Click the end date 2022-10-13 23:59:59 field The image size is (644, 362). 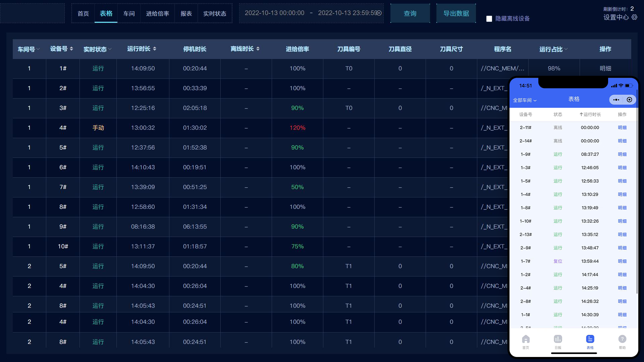(x=347, y=13)
